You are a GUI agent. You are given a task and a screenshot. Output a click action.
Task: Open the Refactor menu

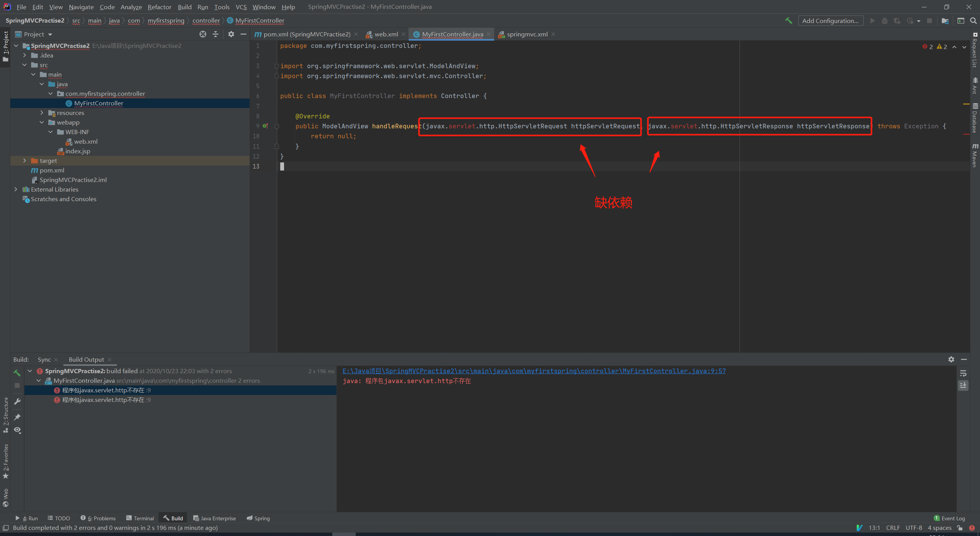(159, 7)
